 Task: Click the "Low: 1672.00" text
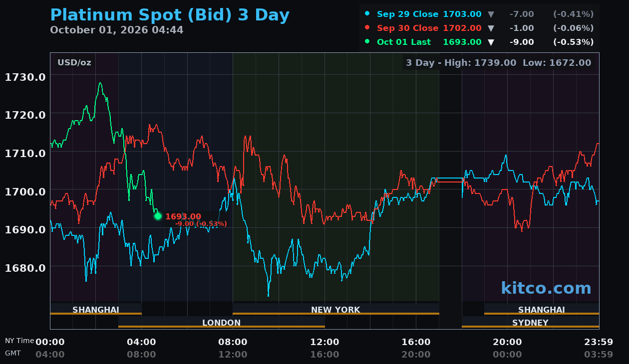pyautogui.click(x=557, y=63)
